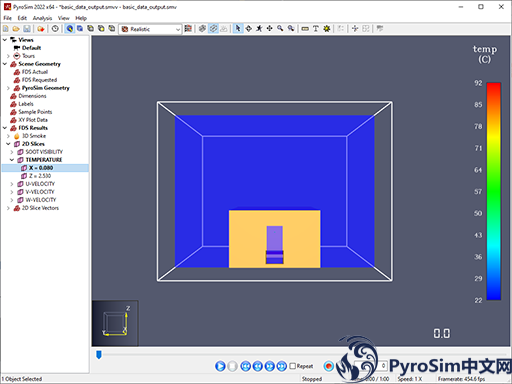Image resolution: width=512 pixels, height=384 pixels.
Task: Click the open folder toolbar icon
Action: [x=16, y=29]
